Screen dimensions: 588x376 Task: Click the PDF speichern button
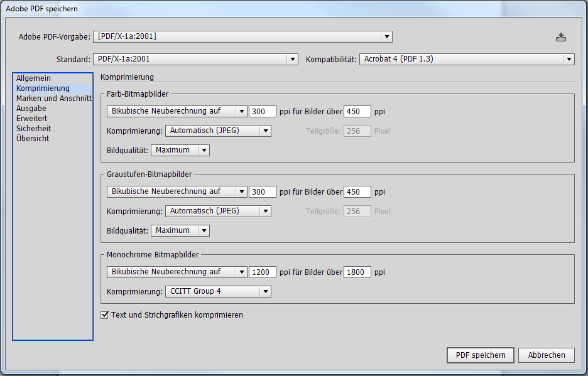click(x=481, y=355)
